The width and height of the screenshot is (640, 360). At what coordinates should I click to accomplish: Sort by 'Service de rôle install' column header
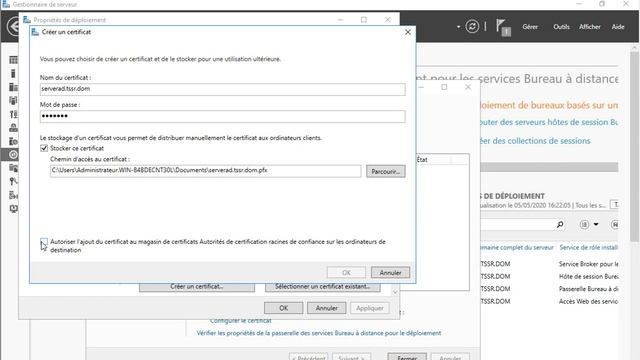(x=589, y=247)
